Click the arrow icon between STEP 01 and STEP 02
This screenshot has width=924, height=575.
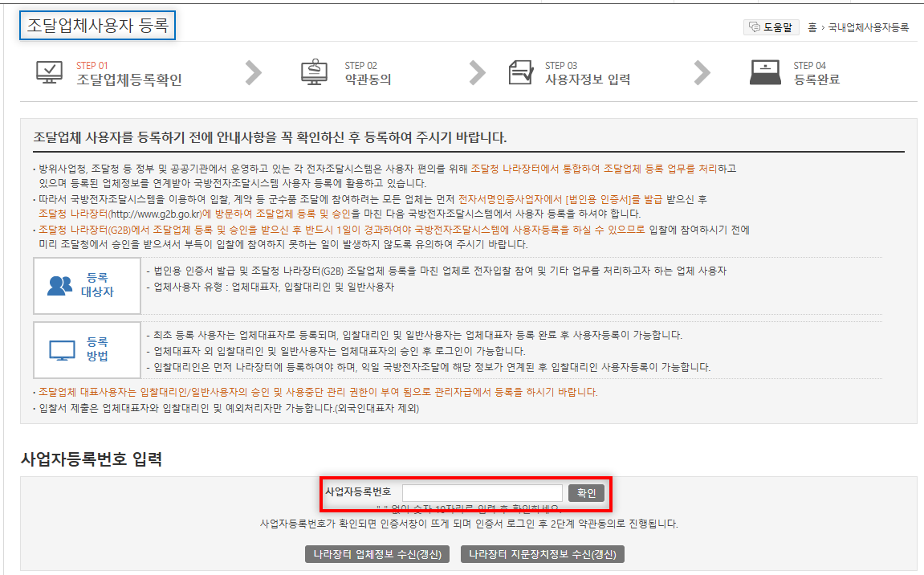[x=253, y=71]
